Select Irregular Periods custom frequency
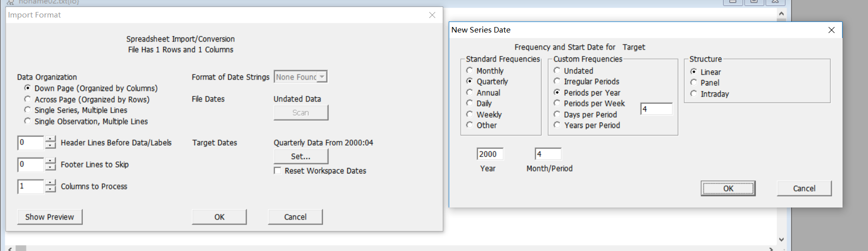 [x=557, y=81]
